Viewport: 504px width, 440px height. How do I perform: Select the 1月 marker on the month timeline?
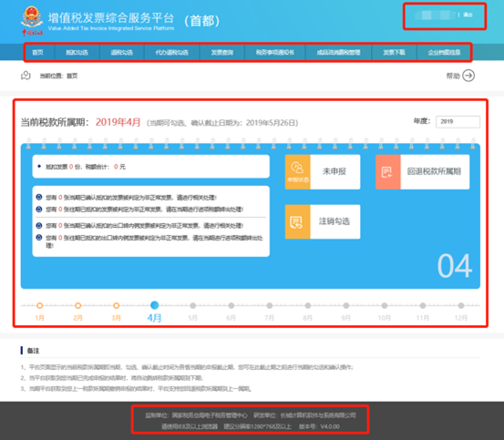coord(40,305)
